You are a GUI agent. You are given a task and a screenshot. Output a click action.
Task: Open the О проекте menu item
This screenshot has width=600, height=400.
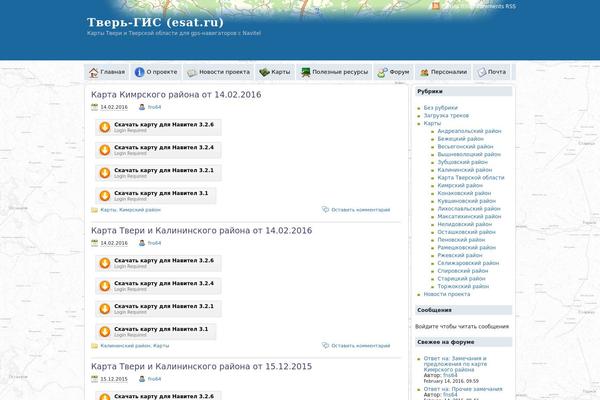(156, 72)
